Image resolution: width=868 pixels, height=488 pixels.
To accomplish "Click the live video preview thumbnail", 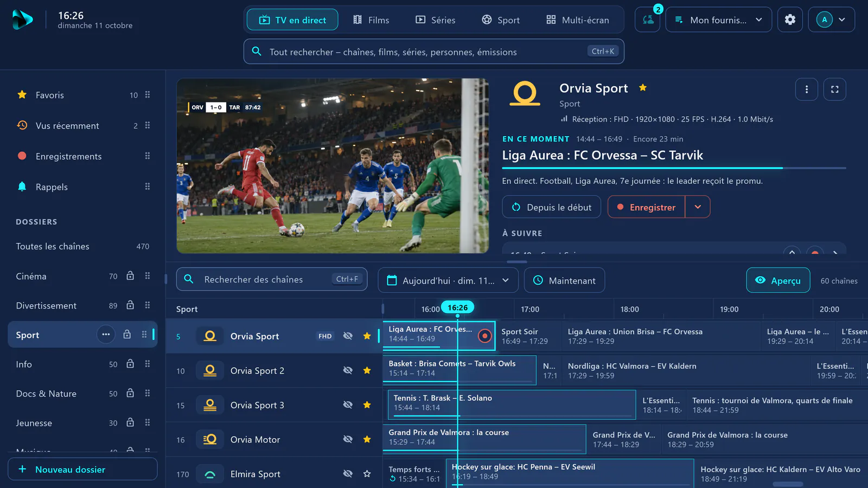I will 333,166.
